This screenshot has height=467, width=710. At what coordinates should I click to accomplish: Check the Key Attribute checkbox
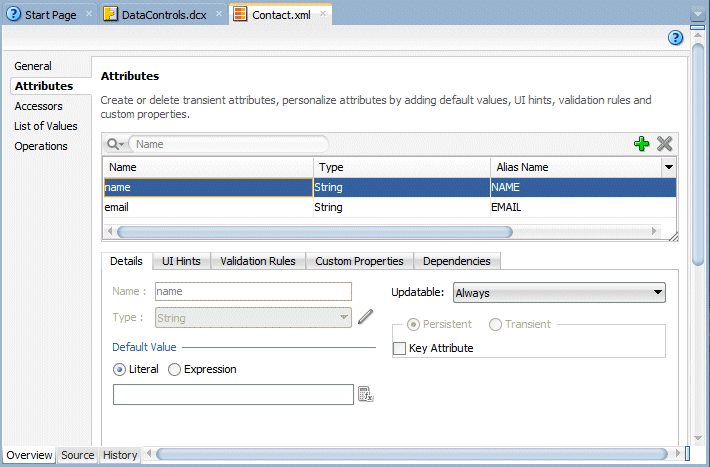[x=399, y=348]
